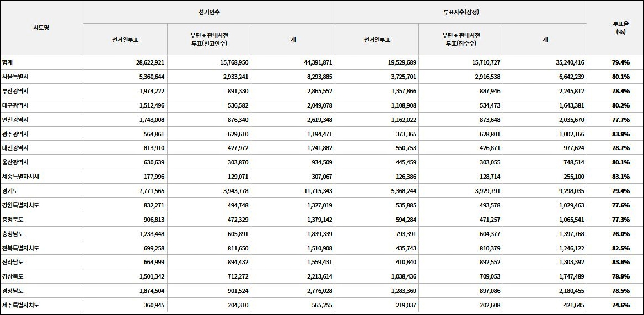Click the 79.4% turnout in 합계 row

pyautogui.click(x=621, y=62)
